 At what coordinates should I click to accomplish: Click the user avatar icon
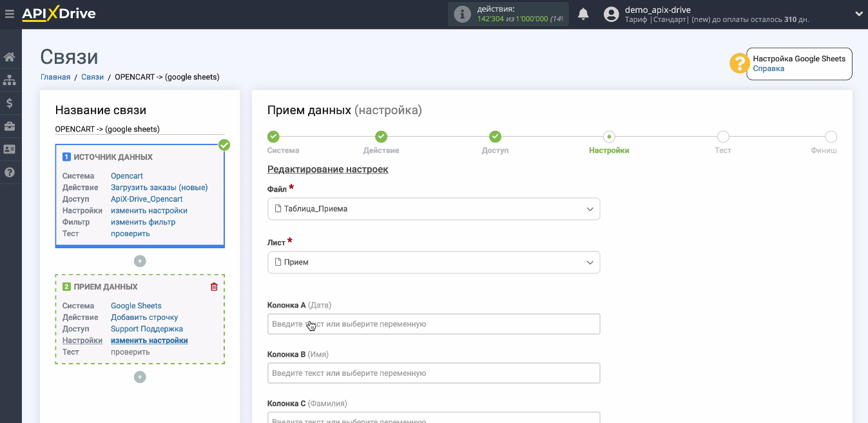click(x=612, y=14)
